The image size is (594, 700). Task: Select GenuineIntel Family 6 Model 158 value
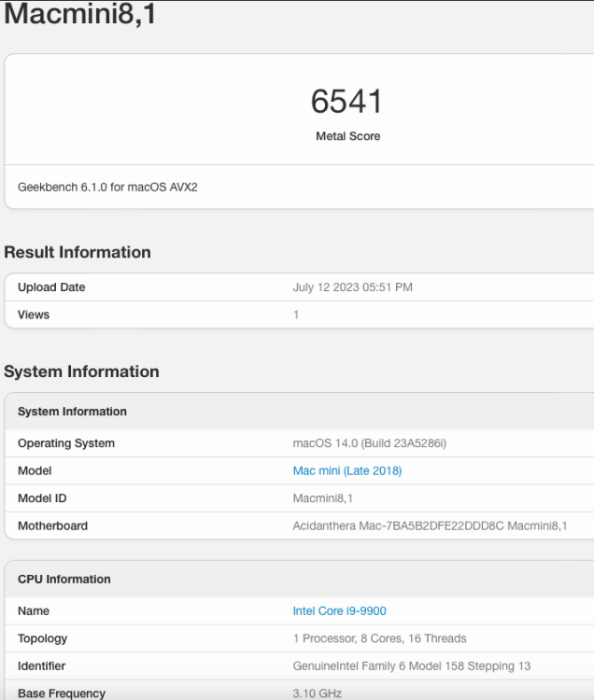(412, 666)
